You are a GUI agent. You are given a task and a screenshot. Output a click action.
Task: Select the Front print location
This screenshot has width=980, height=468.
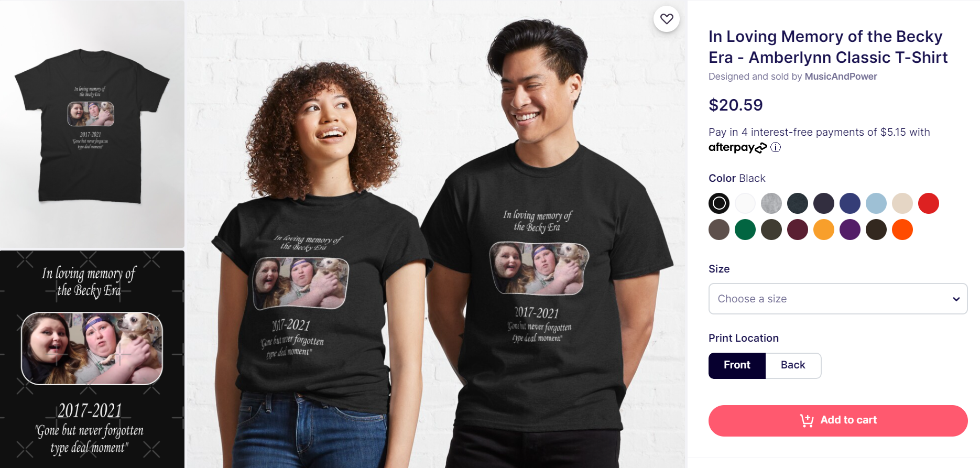click(x=737, y=365)
